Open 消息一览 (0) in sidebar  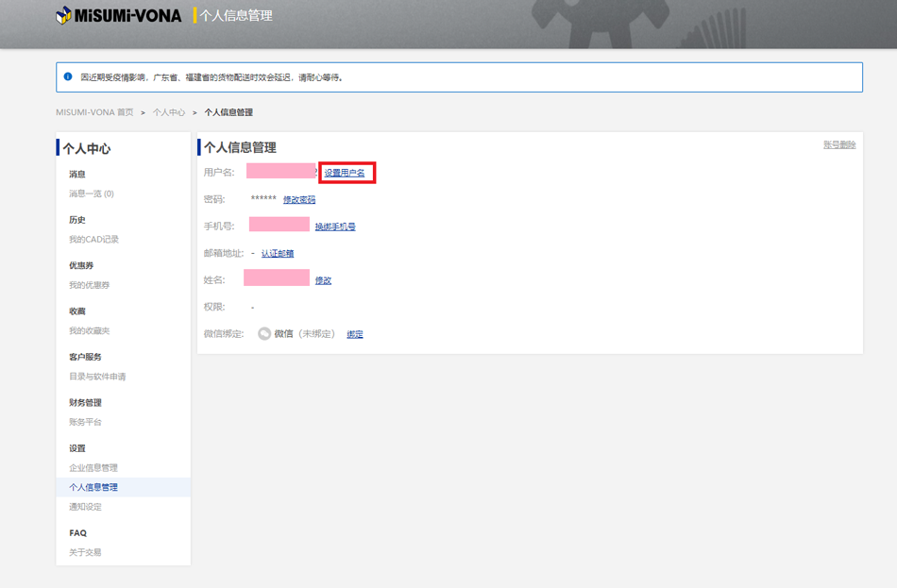[92, 194]
